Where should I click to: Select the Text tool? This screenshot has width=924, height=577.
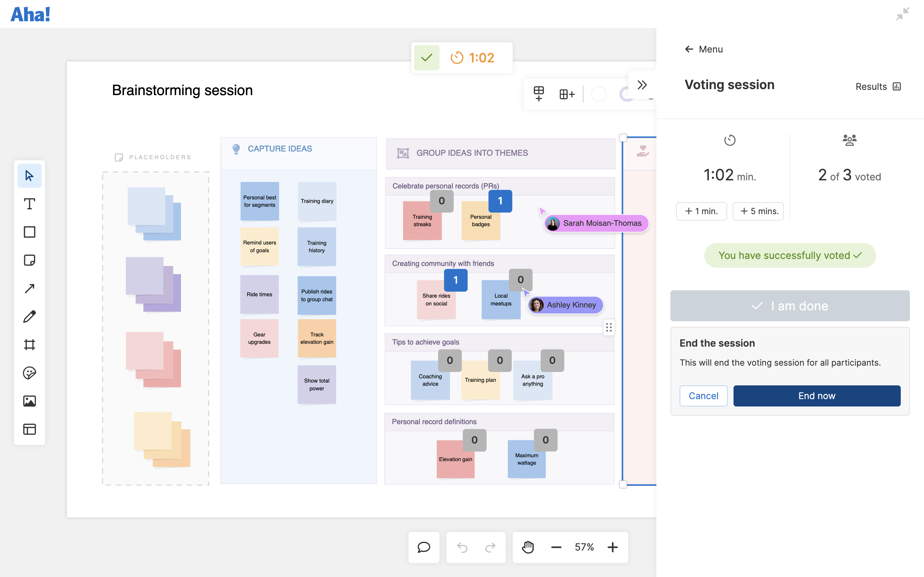click(x=29, y=204)
